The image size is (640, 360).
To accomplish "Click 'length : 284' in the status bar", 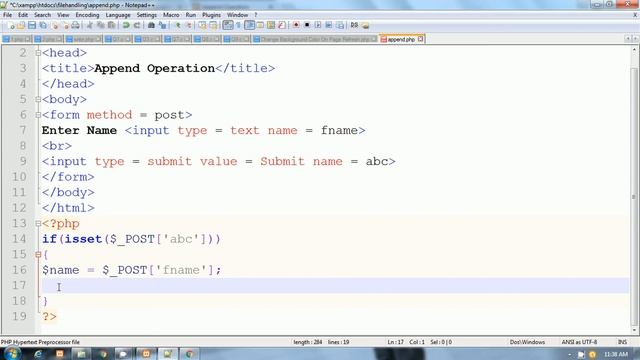I will tap(307, 342).
